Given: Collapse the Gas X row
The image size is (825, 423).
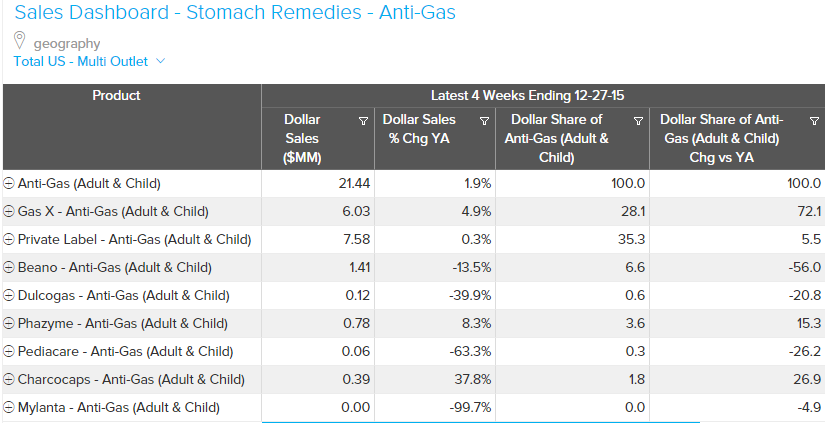Looking at the screenshot, I should click(x=9, y=212).
